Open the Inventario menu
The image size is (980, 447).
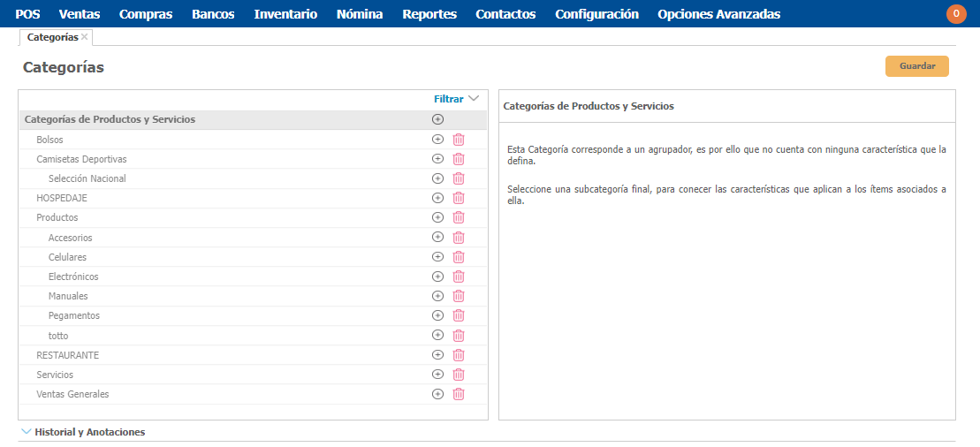[x=285, y=14]
